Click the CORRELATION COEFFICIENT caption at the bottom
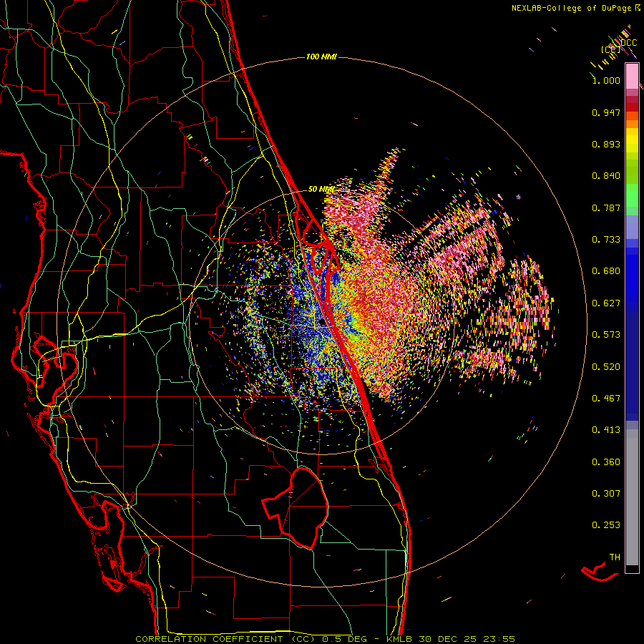The width and height of the screenshot is (644, 644). [325, 639]
